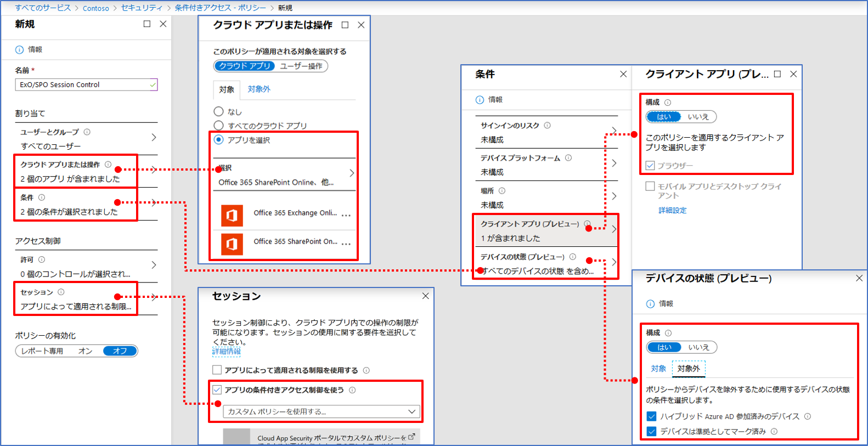Select ユーザー操作 toggle option
This screenshot has width=868, height=446.
click(x=301, y=66)
